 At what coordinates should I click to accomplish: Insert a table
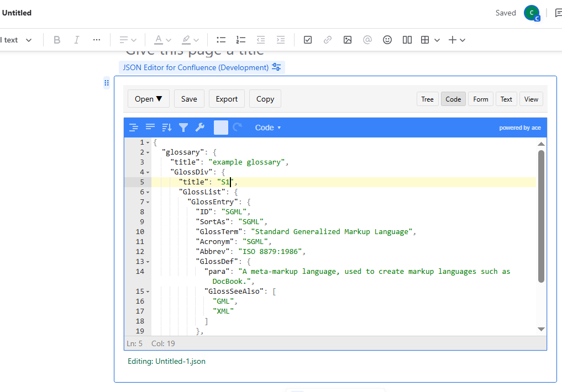tap(425, 40)
